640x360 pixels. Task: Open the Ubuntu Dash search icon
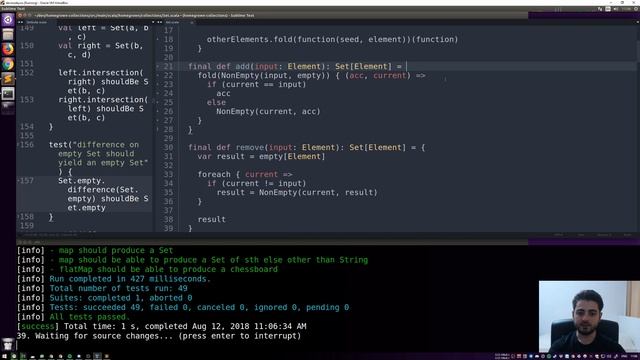point(8,20)
